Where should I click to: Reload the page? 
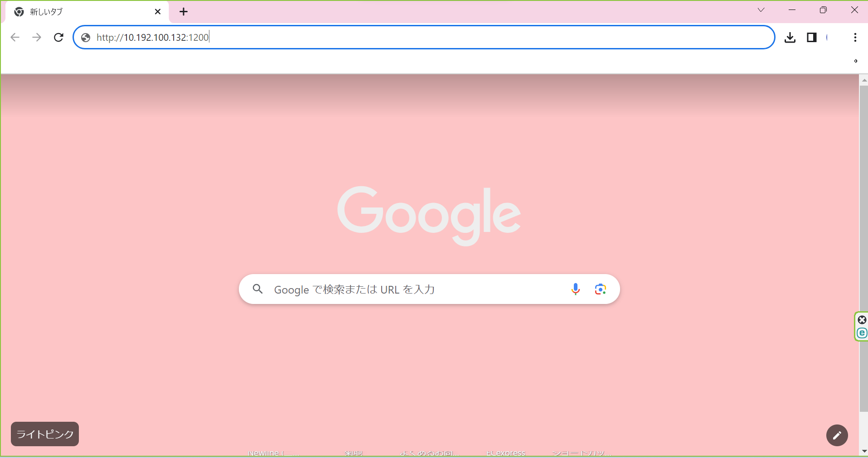coord(58,37)
